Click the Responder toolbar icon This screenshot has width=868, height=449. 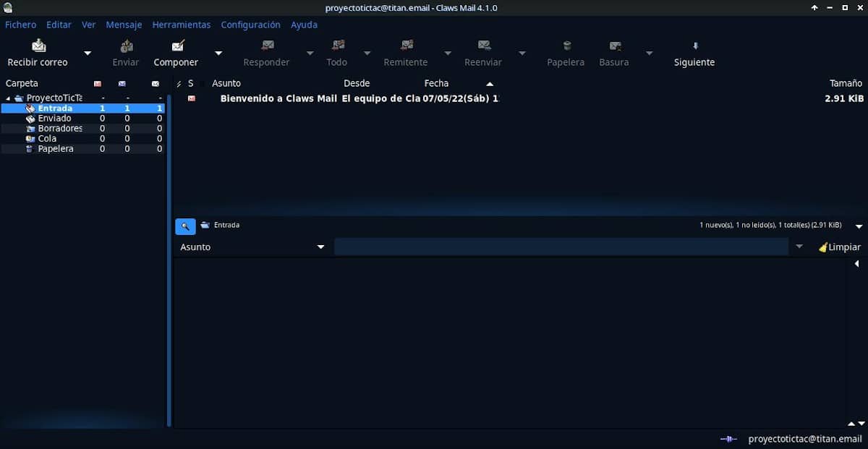[x=268, y=46]
